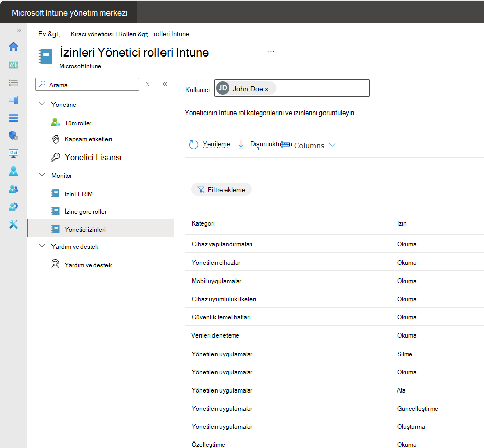This screenshot has height=448, width=484.
Task: Click the İzinLERİM notebook icon
Action: [55, 193]
